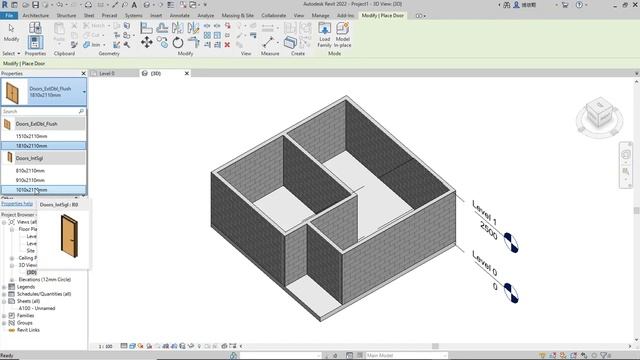Select A100 - Unnamed sheet

[x=37, y=308]
